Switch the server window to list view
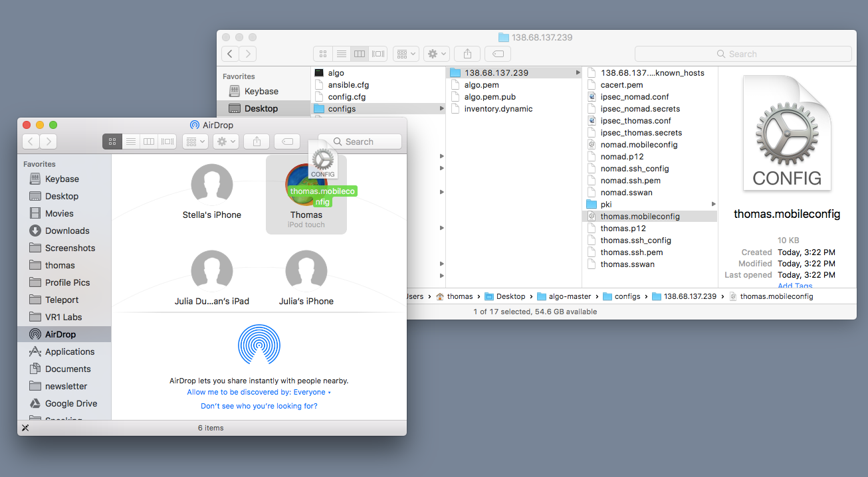This screenshot has height=477, width=868. tap(342, 54)
